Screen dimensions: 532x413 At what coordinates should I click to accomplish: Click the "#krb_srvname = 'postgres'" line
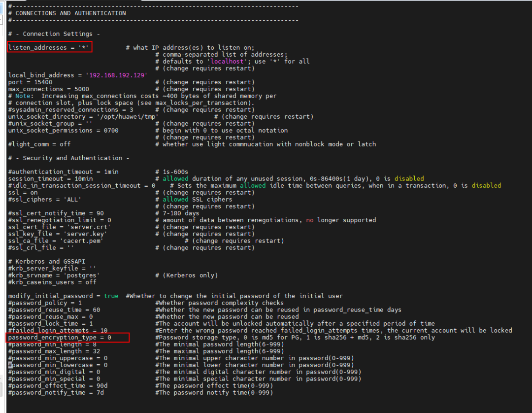[54, 275]
